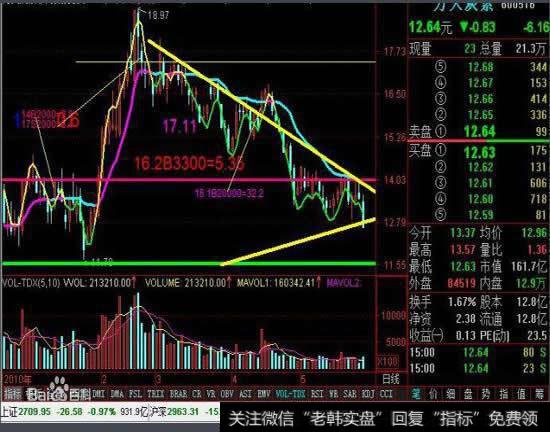Click the 2010年 time axis label
Screen dimensions: 550x432
click(x=17, y=379)
